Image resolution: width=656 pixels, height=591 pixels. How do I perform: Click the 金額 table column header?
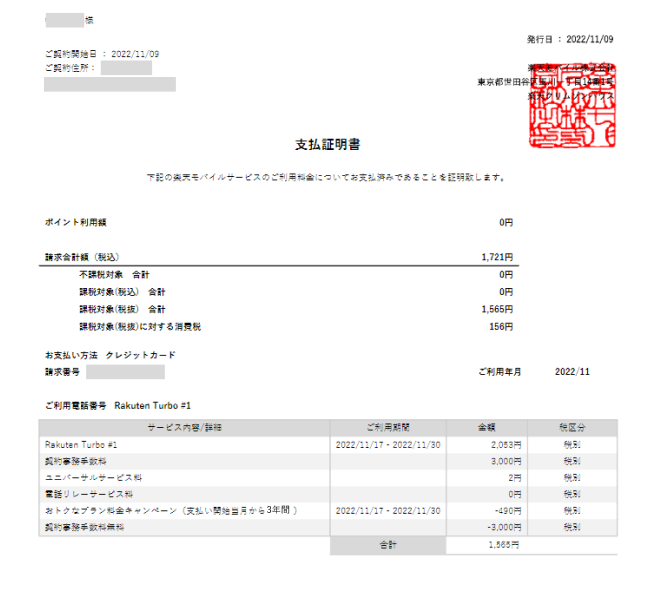click(487, 427)
